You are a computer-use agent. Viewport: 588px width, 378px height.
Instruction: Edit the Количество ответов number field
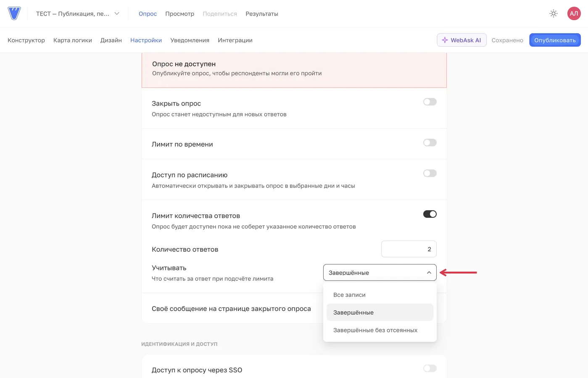tap(409, 249)
